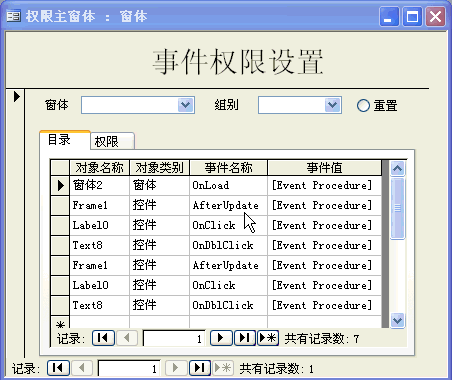This screenshot has width=452, height=380.
Task: Select row selector for first Text8 record
Action: point(60,245)
